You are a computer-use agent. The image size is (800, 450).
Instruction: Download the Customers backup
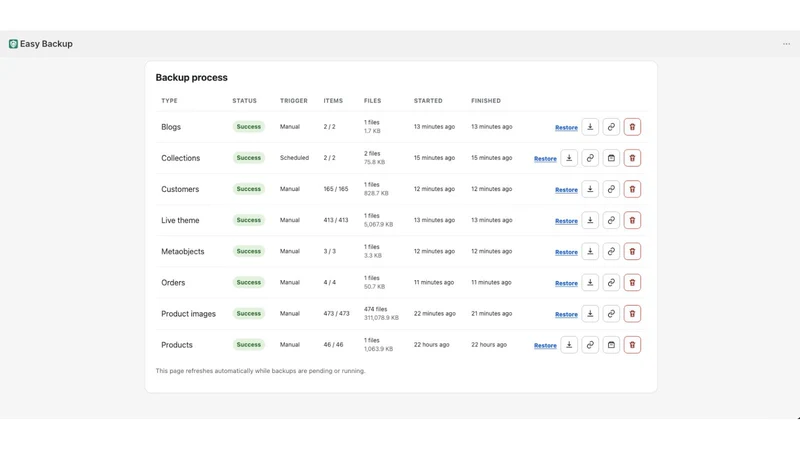pyautogui.click(x=590, y=189)
